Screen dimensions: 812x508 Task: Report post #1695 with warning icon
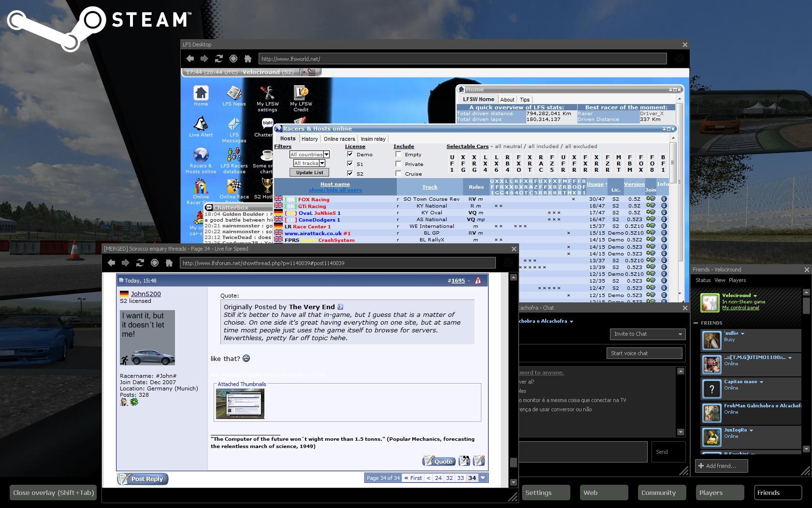(x=478, y=281)
